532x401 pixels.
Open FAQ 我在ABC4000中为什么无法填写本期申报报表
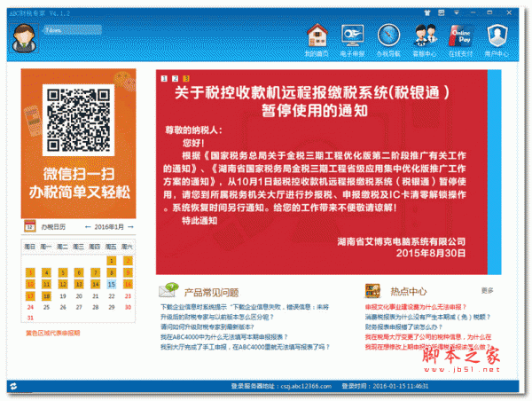(x=224, y=337)
